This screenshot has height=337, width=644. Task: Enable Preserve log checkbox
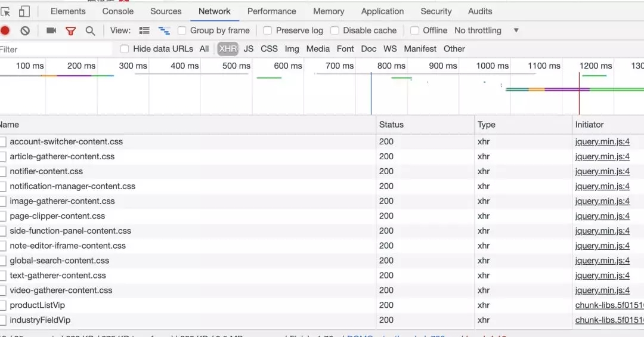267,30
